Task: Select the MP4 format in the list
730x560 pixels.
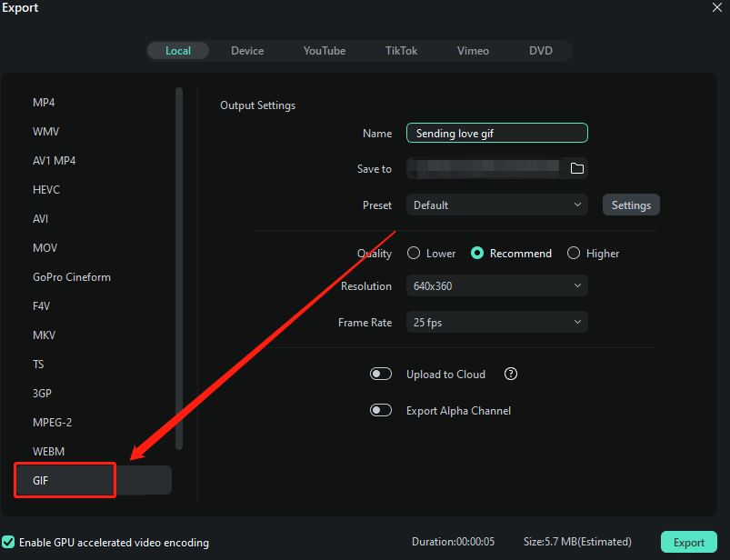Action: (x=45, y=103)
